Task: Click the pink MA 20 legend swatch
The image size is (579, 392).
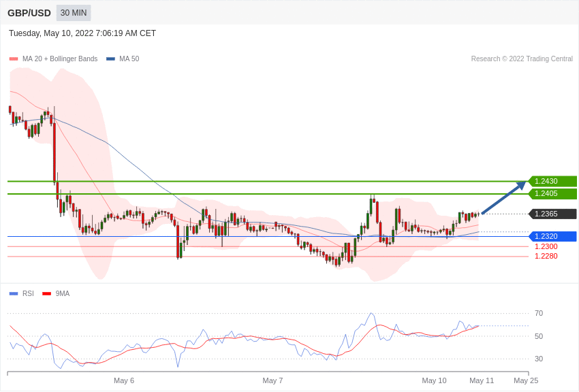Action: pyautogui.click(x=14, y=59)
